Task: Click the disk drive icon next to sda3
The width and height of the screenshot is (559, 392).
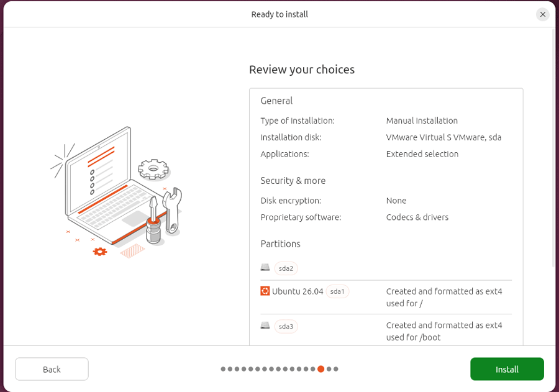Action: (265, 326)
